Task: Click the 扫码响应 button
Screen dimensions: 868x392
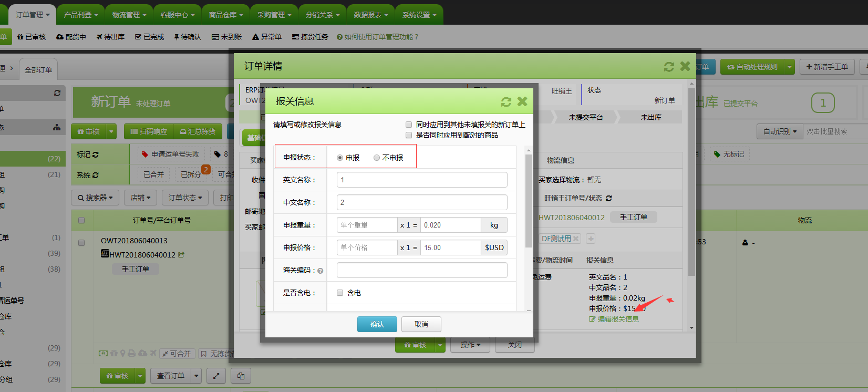Action: click(x=149, y=131)
